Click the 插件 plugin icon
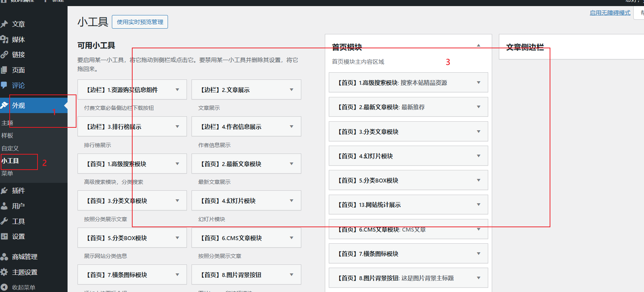The height and width of the screenshot is (292, 644). [4, 191]
